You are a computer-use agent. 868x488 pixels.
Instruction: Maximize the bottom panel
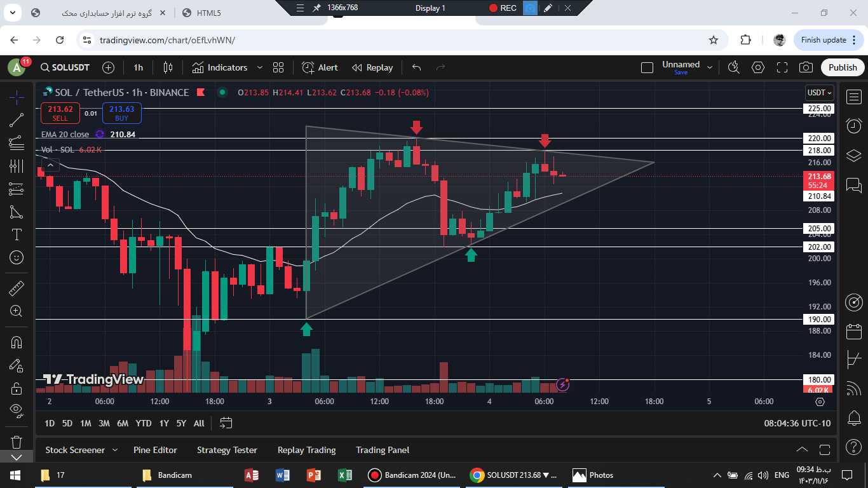(825, 450)
